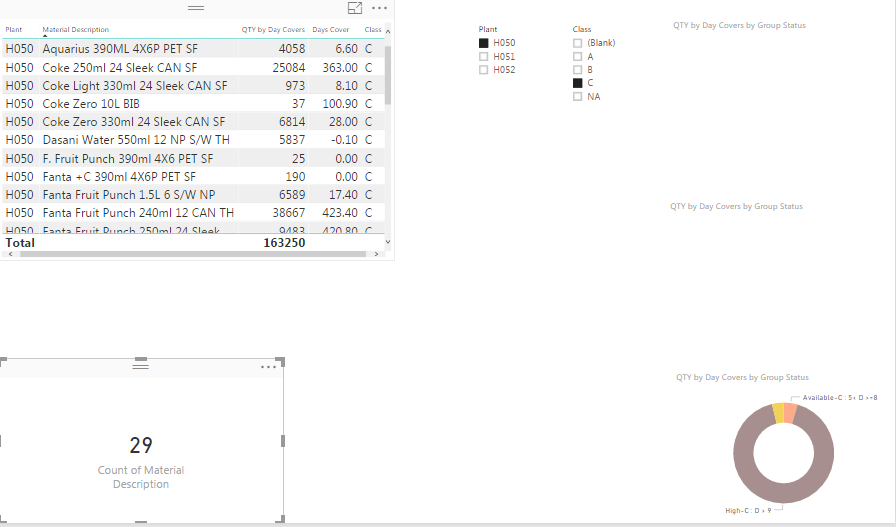Open focus mode on the table visual
Screen dimensions: 896x527
355,8
